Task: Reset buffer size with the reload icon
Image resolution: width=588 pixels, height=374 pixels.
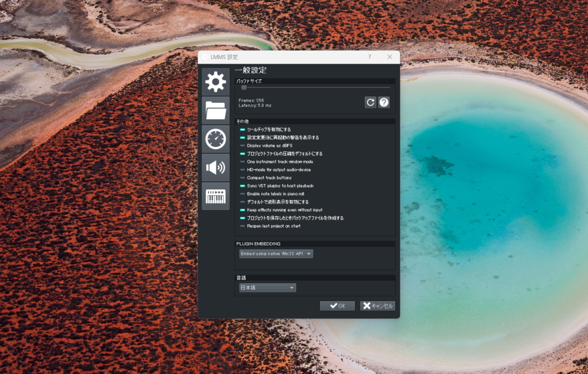Action: [370, 102]
